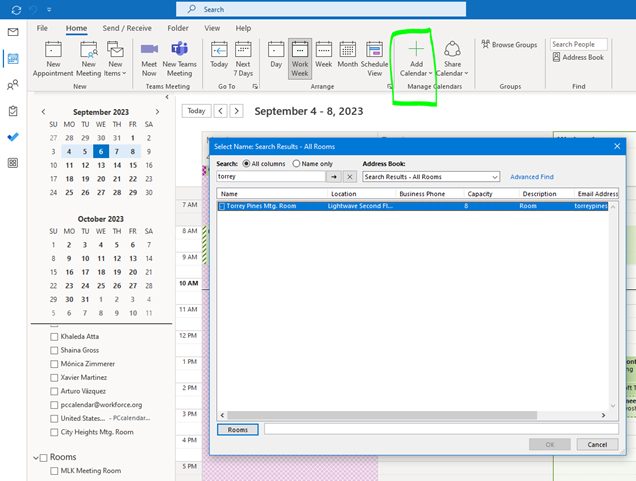Open the Send / Receive ribbon tab
Image resolution: width=636 pixels, height=481 pixels.
point(127,28)
